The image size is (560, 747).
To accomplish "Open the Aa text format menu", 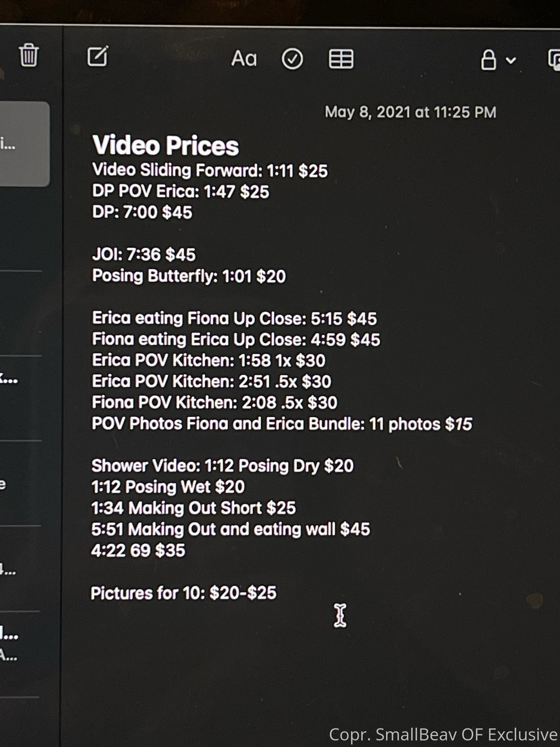I will point(244,59).
